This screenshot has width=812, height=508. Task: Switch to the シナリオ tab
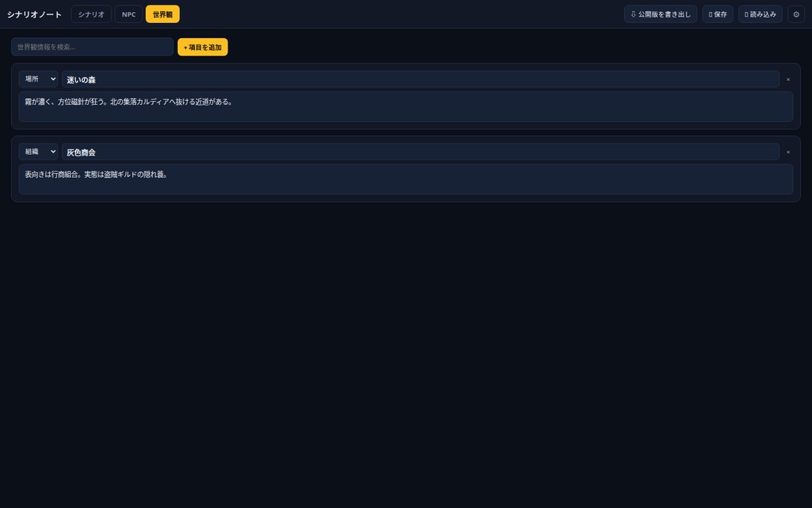pyautogui.click(x=91, y=14)
